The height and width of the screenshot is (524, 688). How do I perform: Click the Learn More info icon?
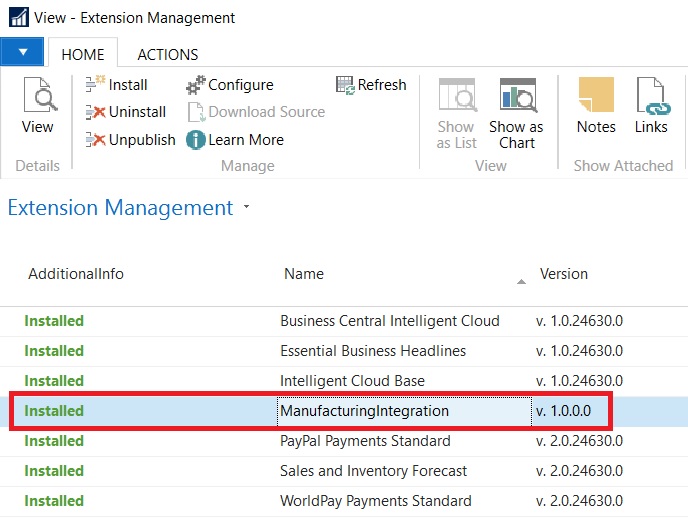click(x=196, y=140)
